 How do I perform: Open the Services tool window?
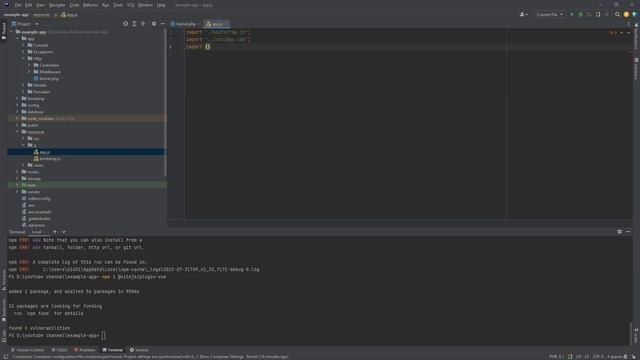139,350
